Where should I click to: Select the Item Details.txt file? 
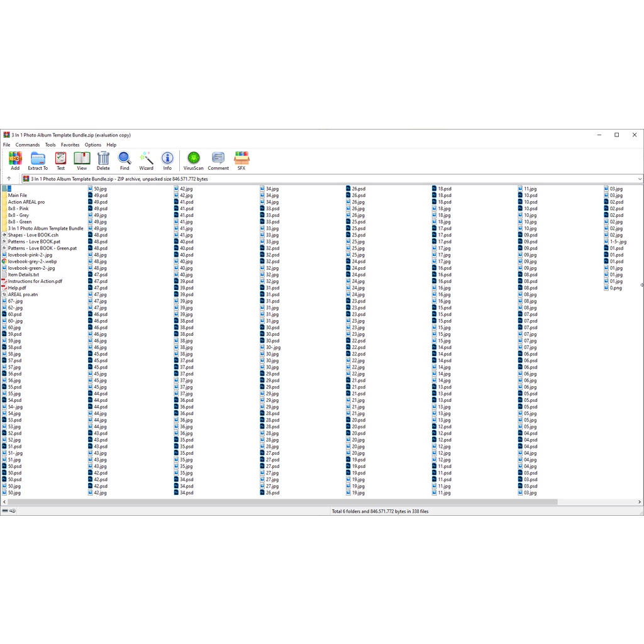click(23, 275)
